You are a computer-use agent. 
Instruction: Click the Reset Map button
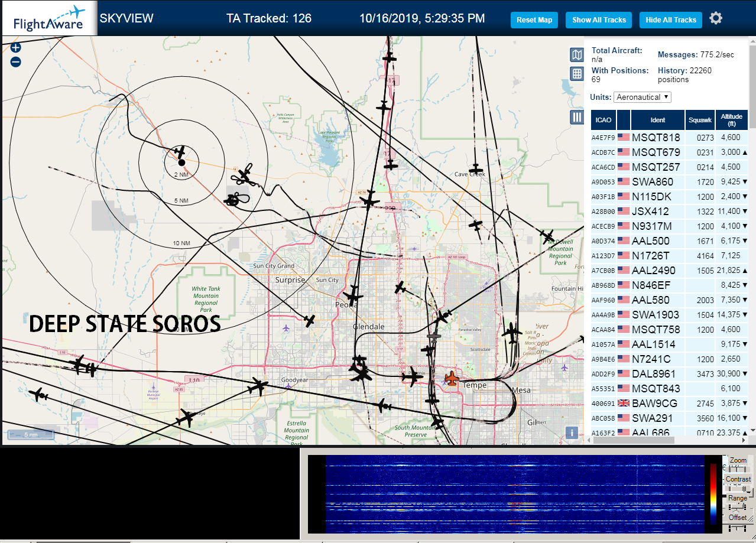[534, 20]
